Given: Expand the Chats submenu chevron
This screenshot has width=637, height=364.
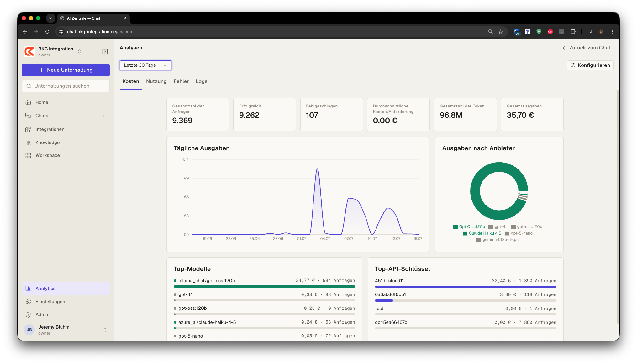Looking at the screenshot, I should [x=103, y=116].
